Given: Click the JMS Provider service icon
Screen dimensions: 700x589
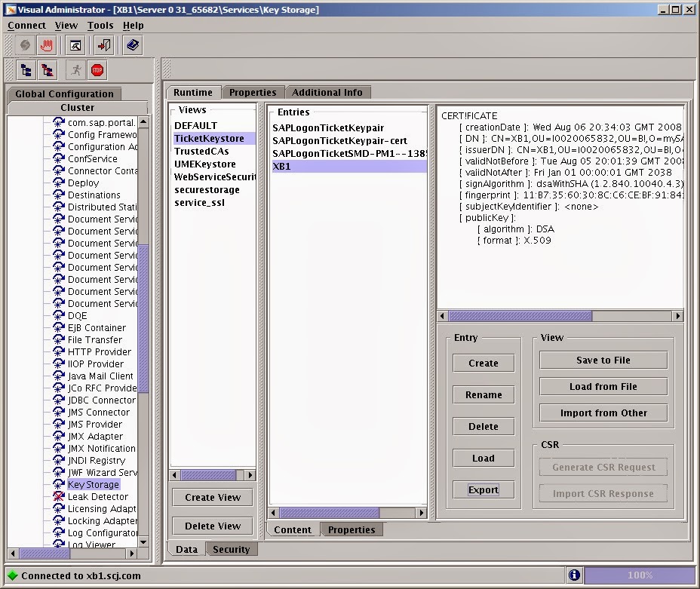Looking at the screenshot, I should 59,424.
